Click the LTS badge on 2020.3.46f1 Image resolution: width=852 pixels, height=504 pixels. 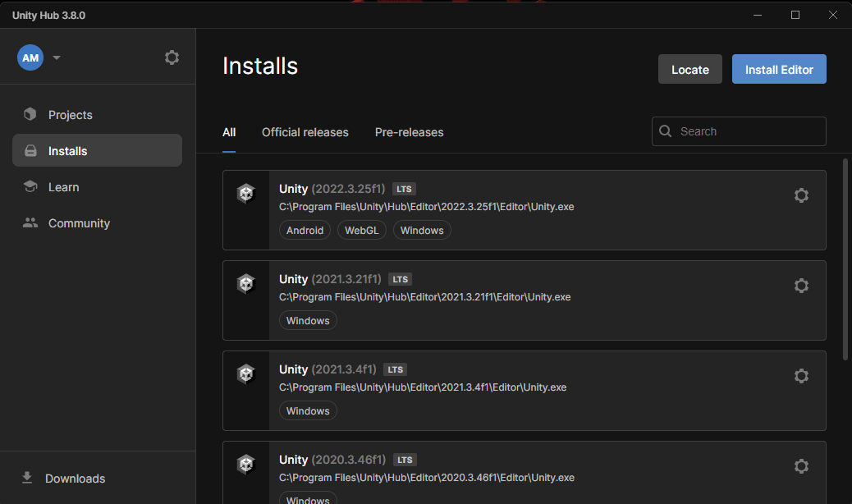(x=405, y=460)
